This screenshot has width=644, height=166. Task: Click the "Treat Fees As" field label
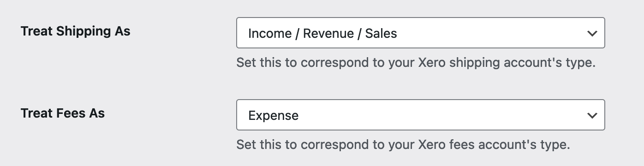(63, 113)
